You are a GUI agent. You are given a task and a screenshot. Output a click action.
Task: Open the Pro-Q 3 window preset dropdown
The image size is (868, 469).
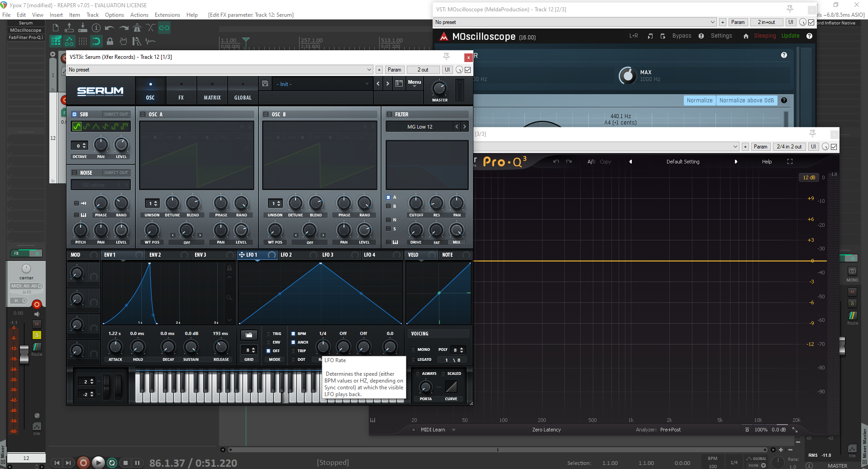(606, 147)
